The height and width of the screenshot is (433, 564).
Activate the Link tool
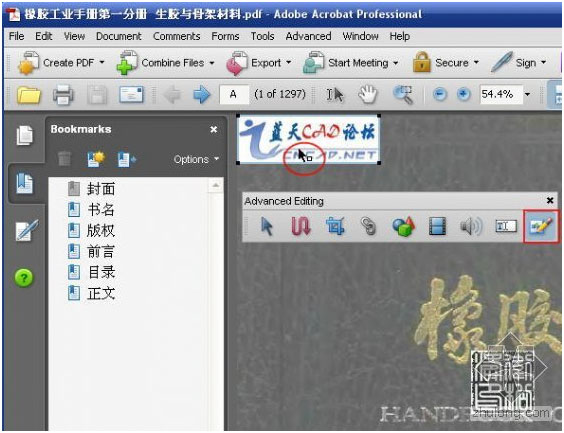pos(368,227)
